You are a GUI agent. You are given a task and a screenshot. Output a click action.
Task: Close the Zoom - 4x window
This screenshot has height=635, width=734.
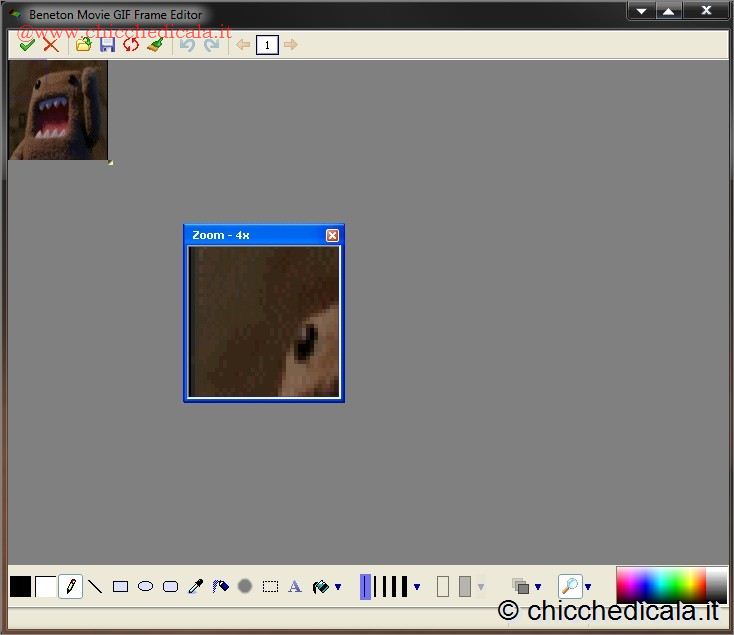[332, 235]
